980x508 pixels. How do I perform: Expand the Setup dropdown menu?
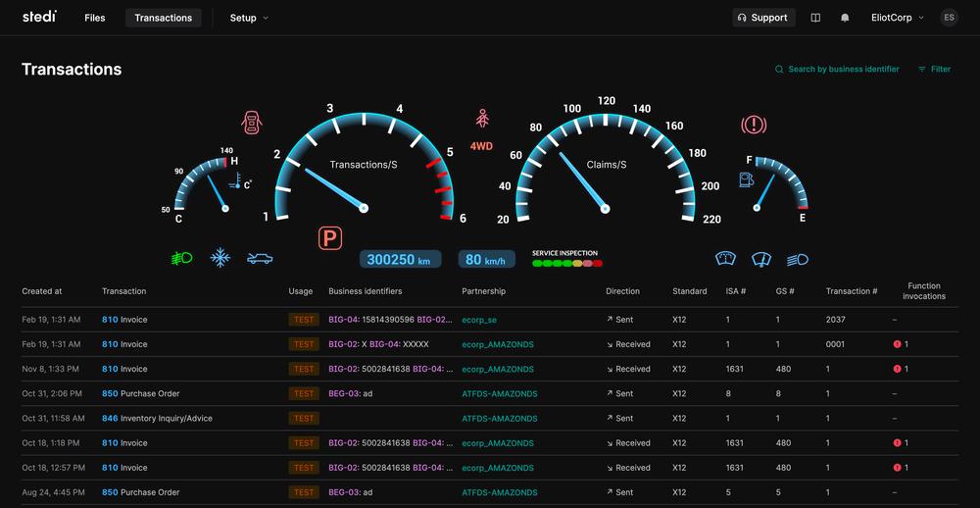point(249,18)
